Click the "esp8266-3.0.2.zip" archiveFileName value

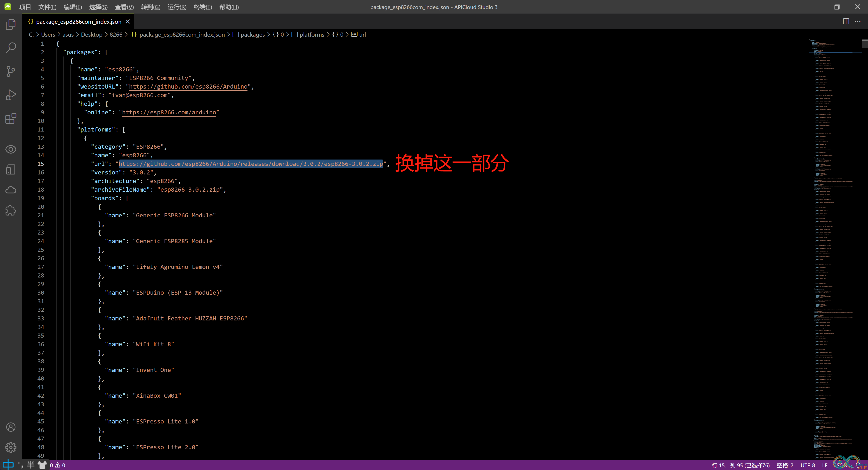tap(190, 190)
